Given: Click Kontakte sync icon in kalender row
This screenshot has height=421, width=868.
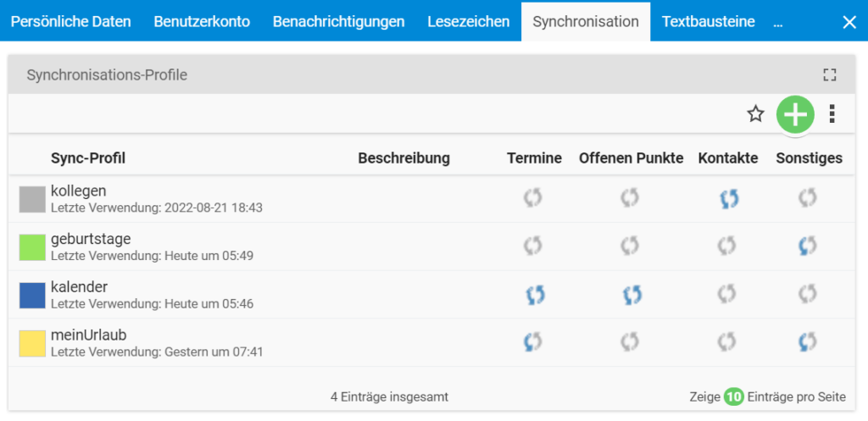Looking at the screenshot, I should [726, 294].
